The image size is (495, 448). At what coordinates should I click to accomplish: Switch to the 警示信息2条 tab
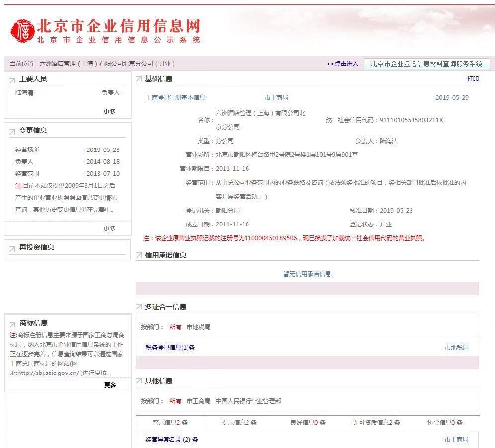click(x=170, y=423)
